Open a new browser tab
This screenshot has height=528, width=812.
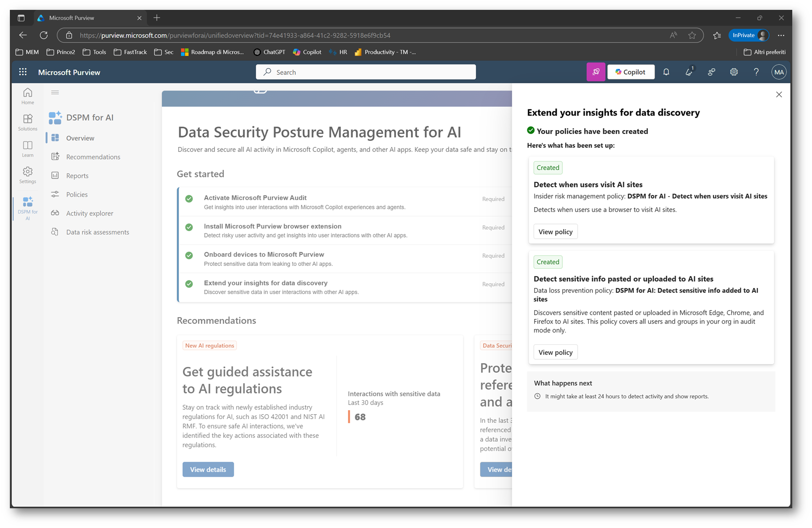point(157,18)
